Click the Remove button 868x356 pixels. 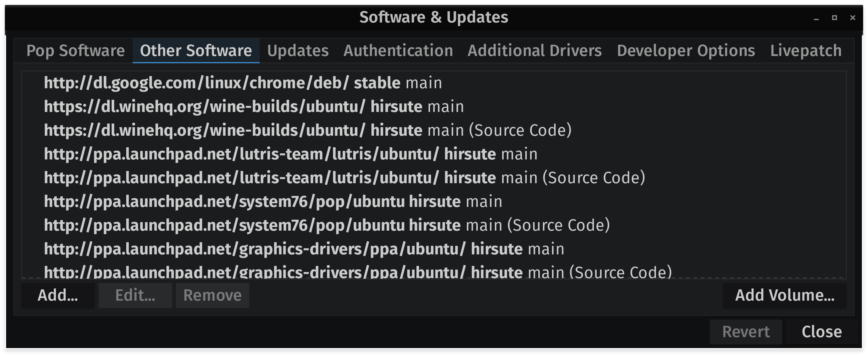[212, 295]
